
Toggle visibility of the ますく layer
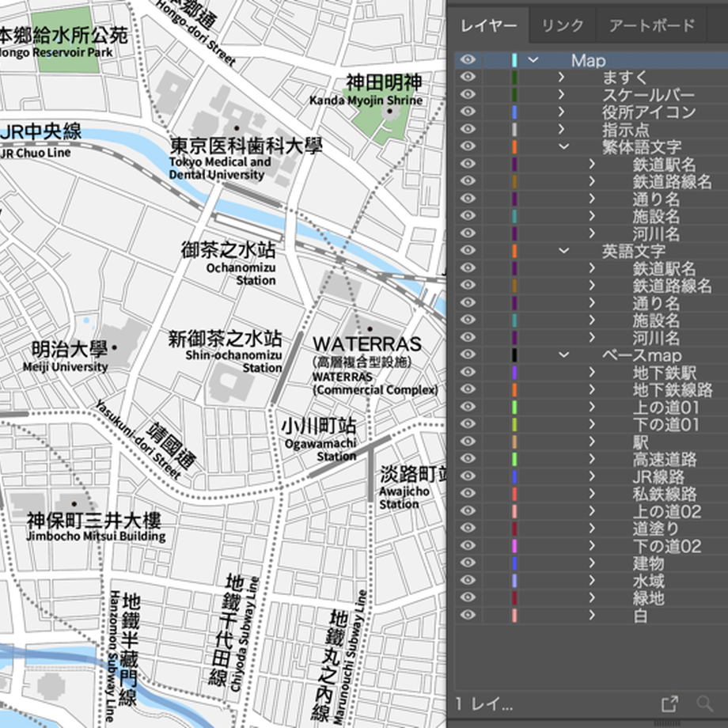468,77
